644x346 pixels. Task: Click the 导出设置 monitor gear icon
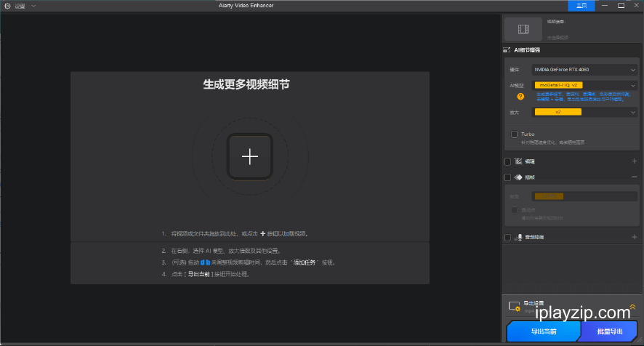click(514, 307)
